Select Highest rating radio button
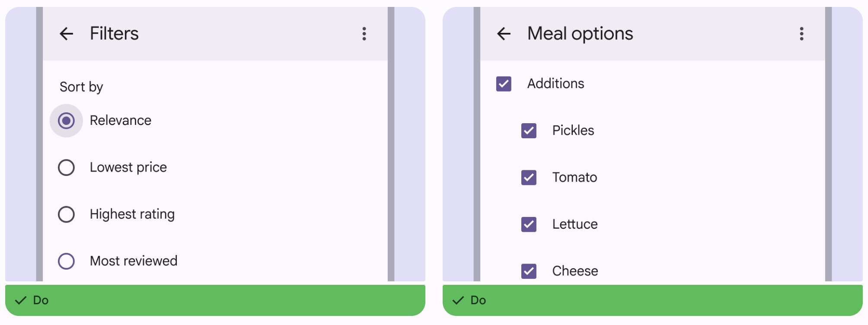 66,214
